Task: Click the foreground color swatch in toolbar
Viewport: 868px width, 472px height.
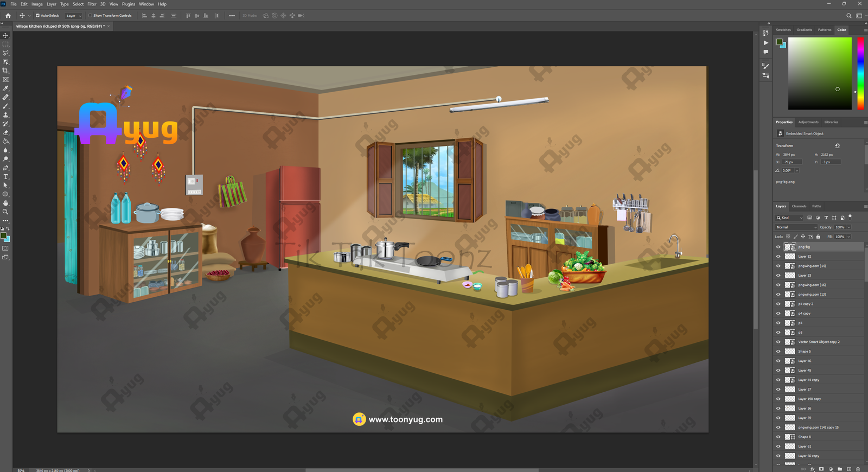Action: (4, 236)
